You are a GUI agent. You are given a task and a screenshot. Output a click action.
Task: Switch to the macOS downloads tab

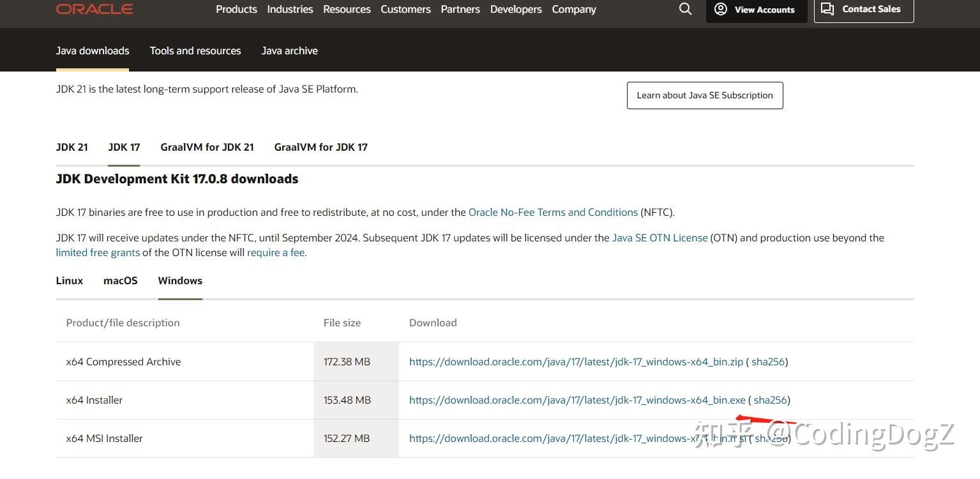(121, 281)
